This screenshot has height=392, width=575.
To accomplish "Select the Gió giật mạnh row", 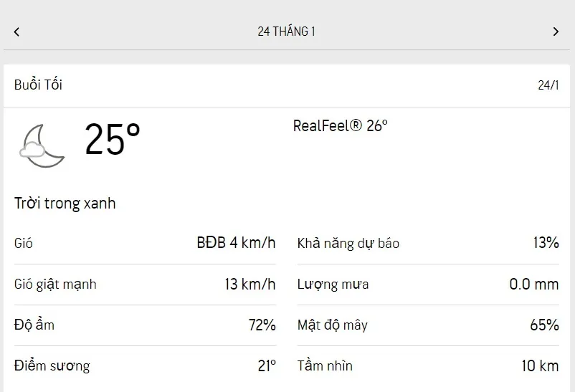I will pyautogui.click(x=55, y=285).
